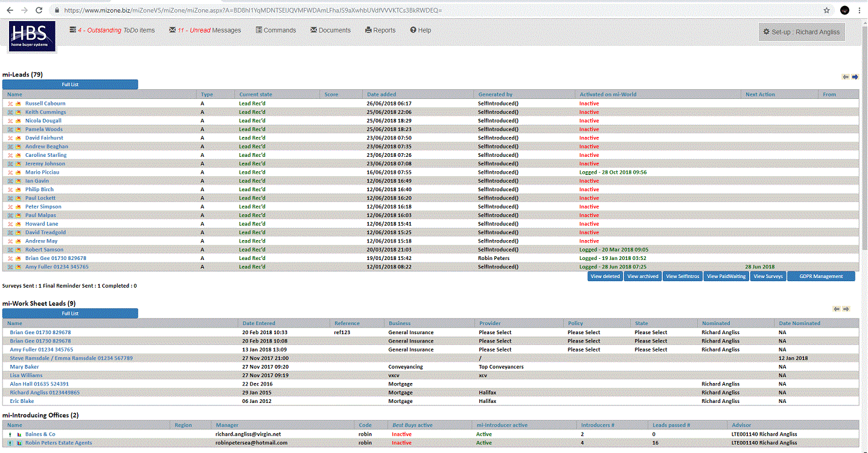
Task: Reload the page using browser refresh button
Action: pyautogui.click(x=39, y=10)
